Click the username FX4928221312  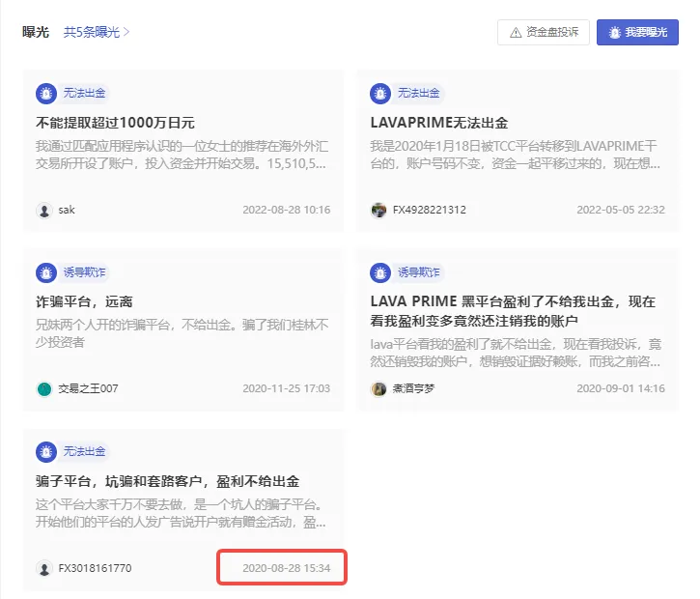pos(430,210)
